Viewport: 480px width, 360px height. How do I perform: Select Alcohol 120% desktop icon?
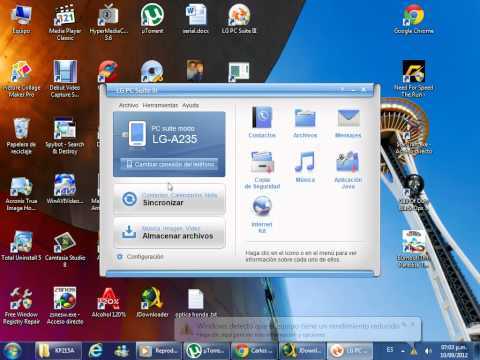click(x=109, y=303)
